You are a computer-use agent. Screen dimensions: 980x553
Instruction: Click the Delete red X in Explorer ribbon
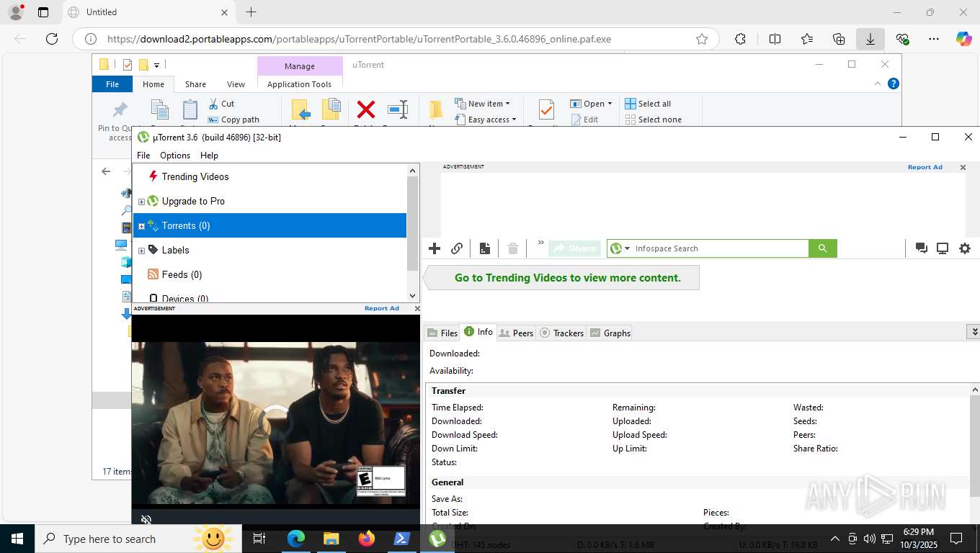pyautogui.click(x=366, y=109)
